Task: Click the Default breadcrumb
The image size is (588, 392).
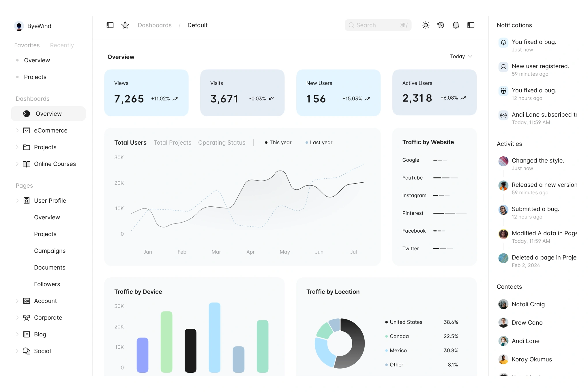Action: 197,25
